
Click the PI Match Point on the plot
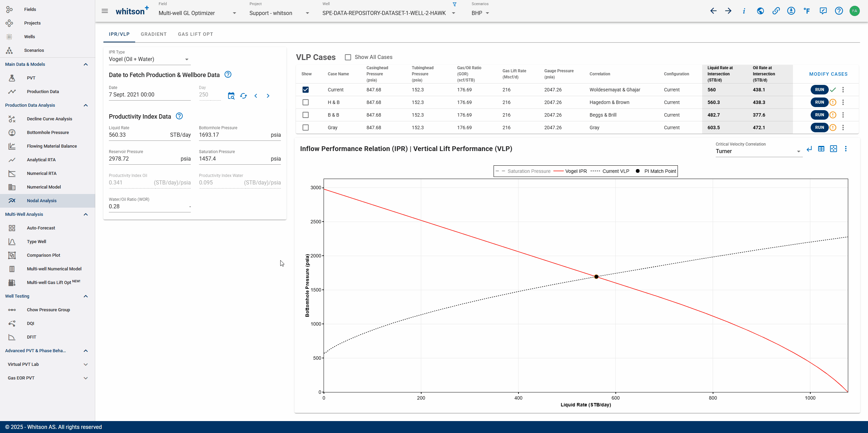point(596,277)
